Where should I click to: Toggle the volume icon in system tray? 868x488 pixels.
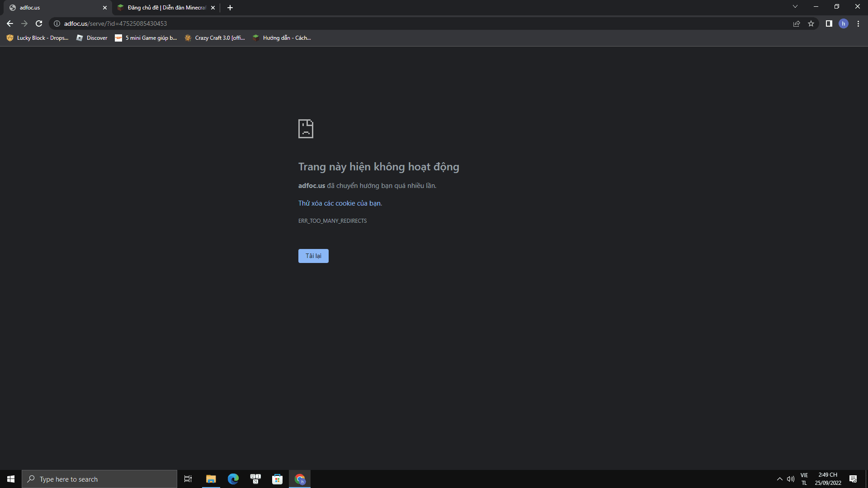(x=791, y=479)
